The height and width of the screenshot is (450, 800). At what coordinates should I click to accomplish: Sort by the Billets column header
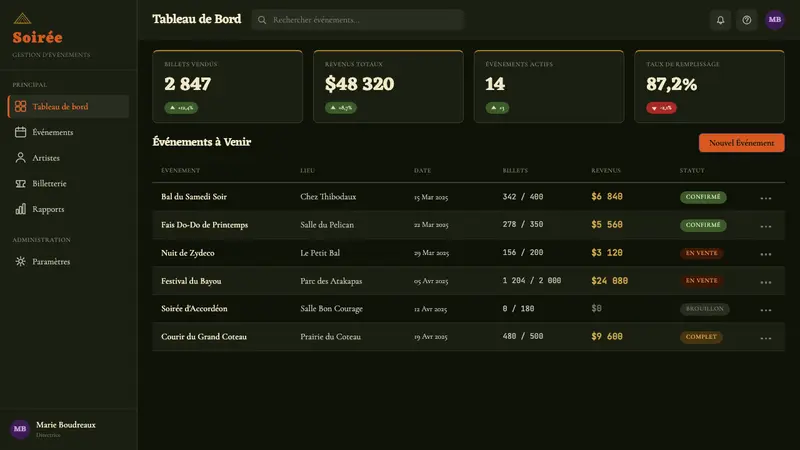(515, 170)
